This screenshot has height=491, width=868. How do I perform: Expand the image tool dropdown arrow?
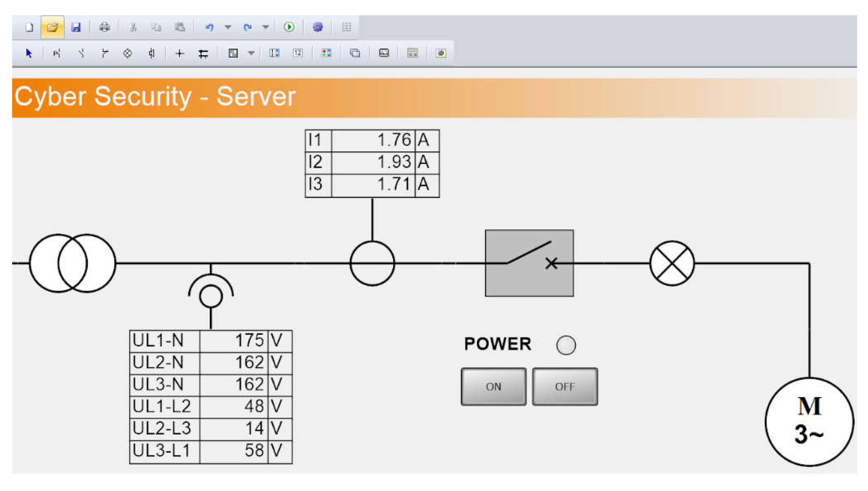[251, 53]
